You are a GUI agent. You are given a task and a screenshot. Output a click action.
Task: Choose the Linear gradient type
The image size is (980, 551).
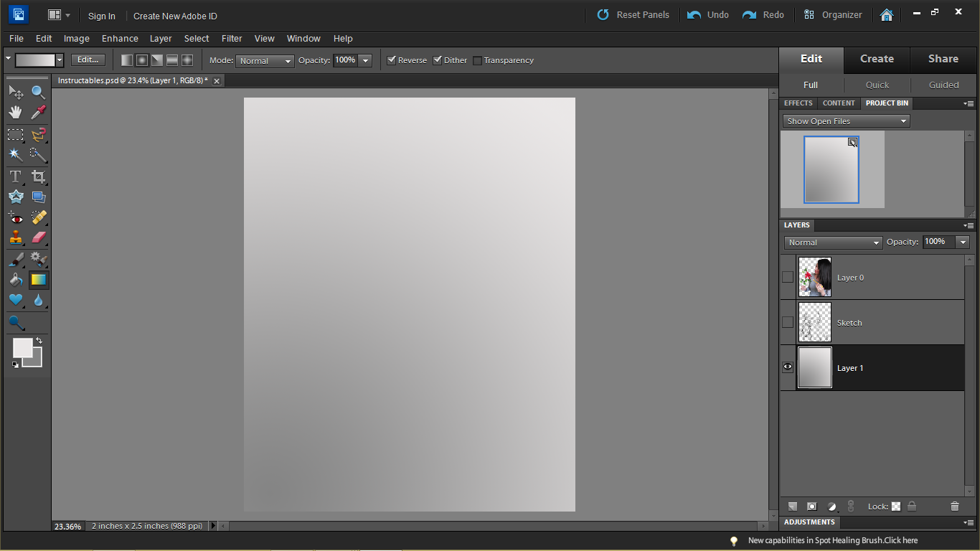(x=127, y=60)
